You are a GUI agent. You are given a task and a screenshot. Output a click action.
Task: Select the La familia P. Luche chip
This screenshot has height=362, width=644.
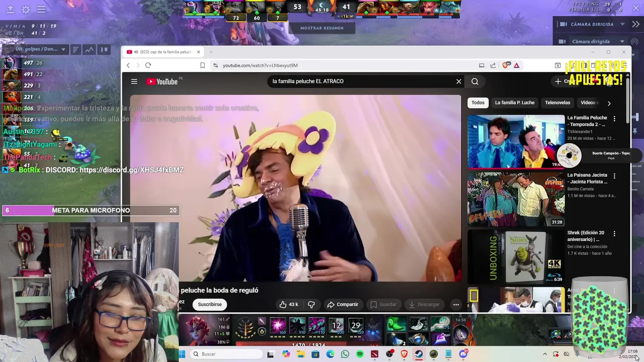(x=515, y=103)
